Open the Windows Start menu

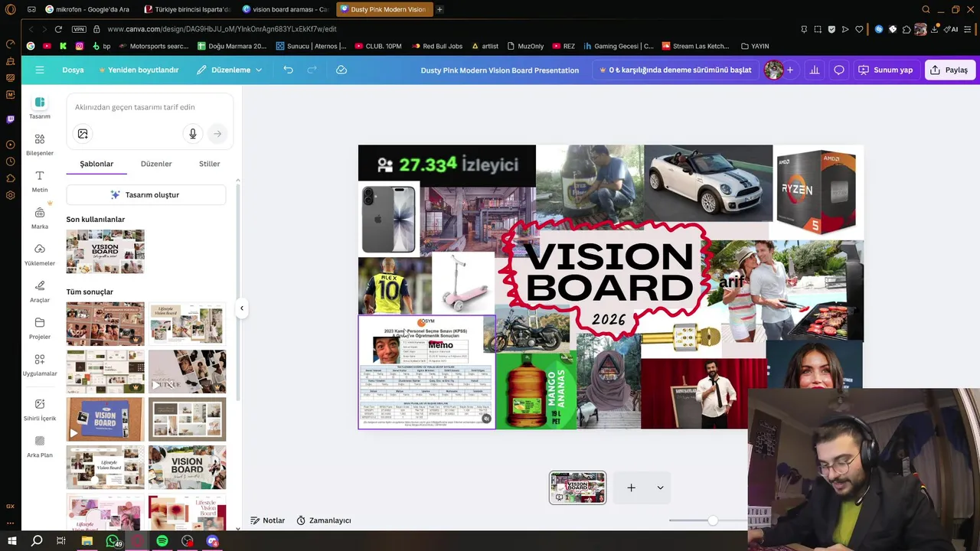tap(11, 541)
